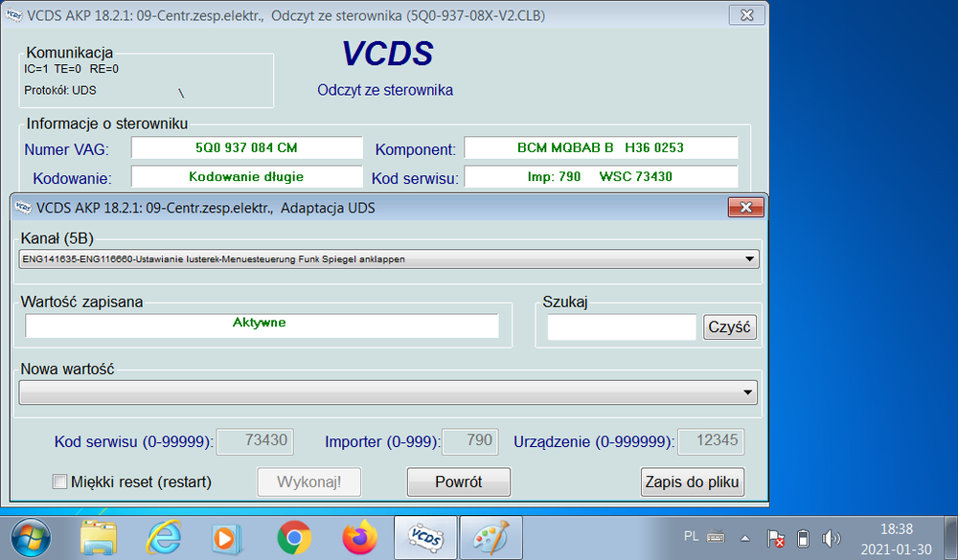The width and height of the screenshot is (958, 560).
Task: Show hidden system tray icons
Action: point(744,538)
